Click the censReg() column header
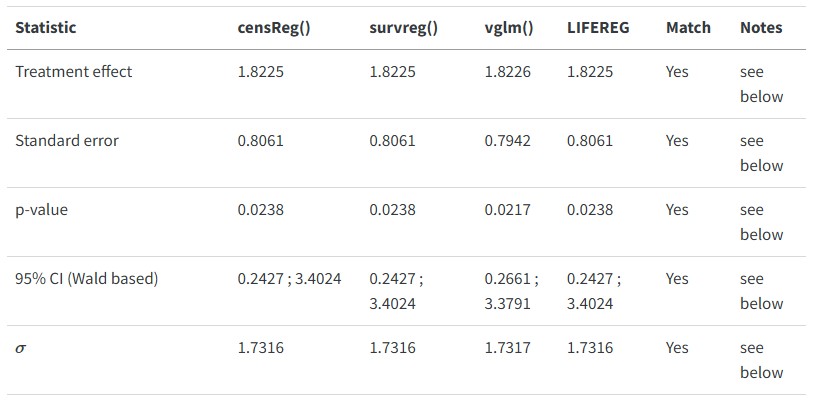This screenshot has width=814, height=401. pyautogui.click(x=273, y=28)
